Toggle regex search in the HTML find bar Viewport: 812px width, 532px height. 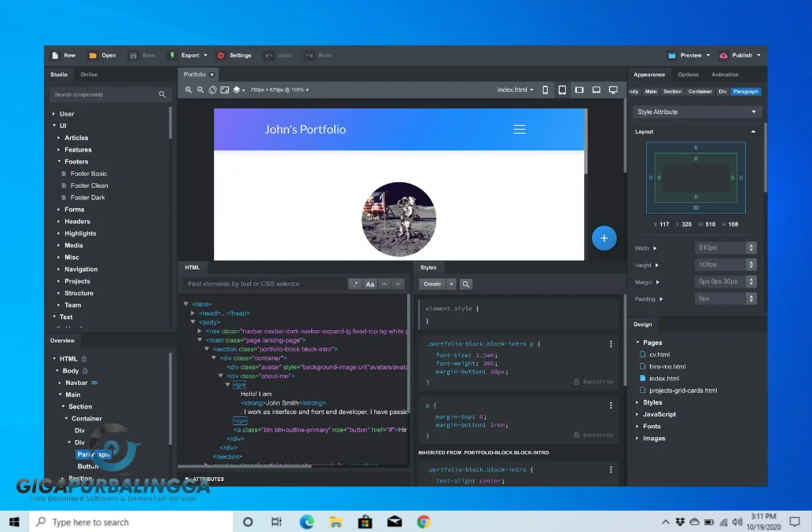(355, 284)
